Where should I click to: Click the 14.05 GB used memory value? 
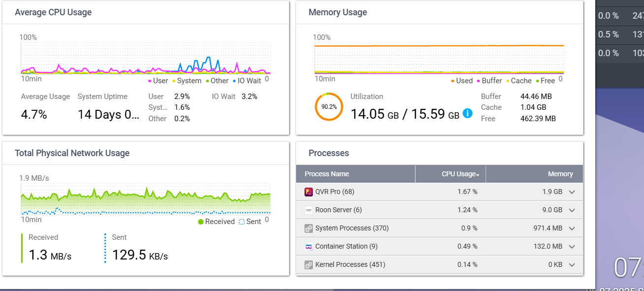pyautogui.click(x=374, y=114)
